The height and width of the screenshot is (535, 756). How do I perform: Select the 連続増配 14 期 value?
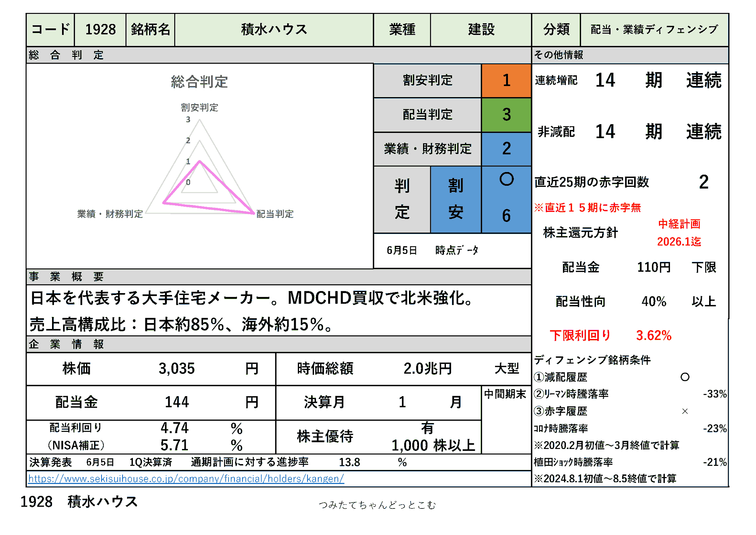coord(605,80)
